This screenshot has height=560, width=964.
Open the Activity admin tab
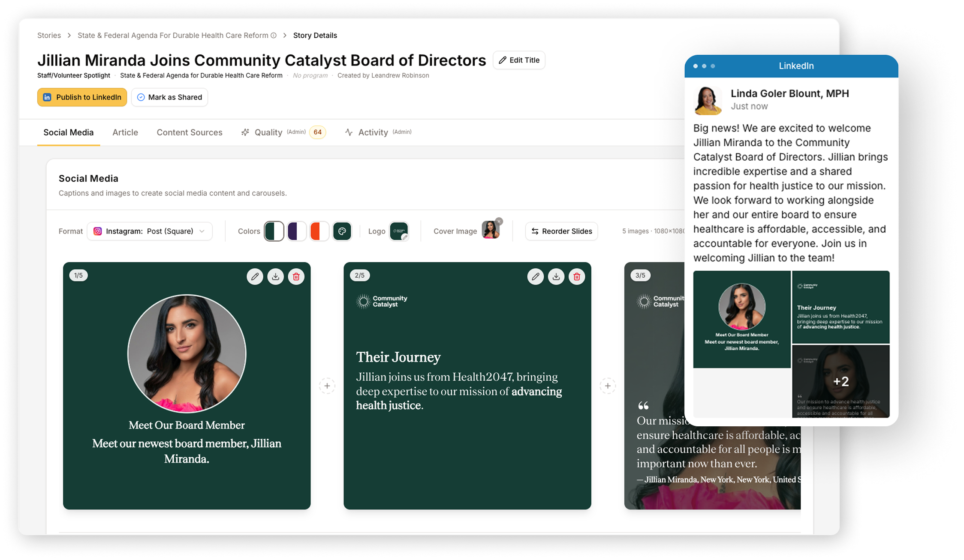click(378, 132)
